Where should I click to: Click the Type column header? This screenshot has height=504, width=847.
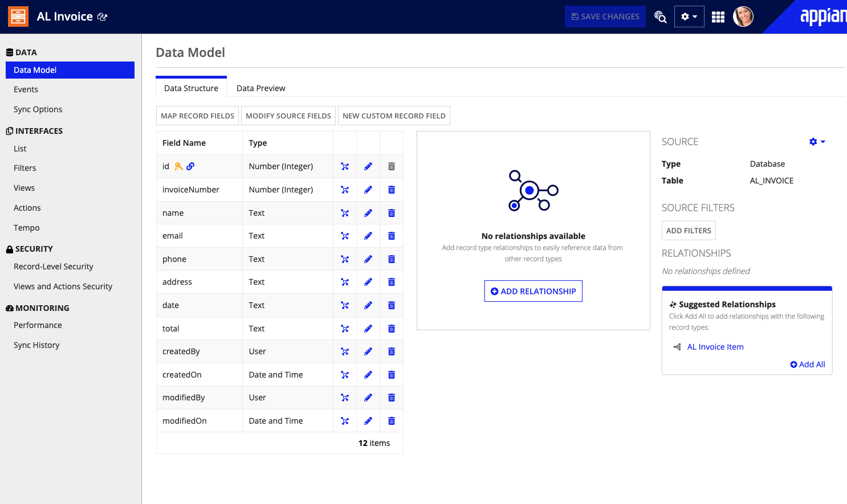click(x=288, y=143)
